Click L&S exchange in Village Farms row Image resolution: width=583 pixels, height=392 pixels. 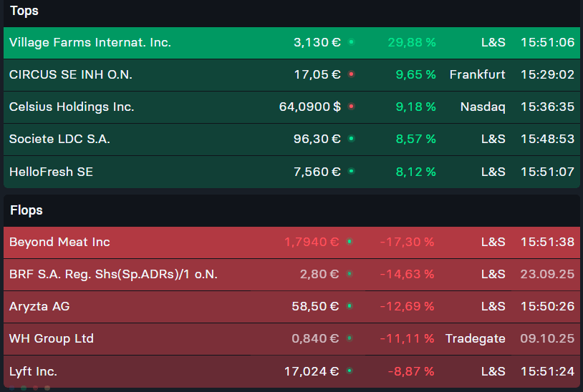tap(493, 42)
